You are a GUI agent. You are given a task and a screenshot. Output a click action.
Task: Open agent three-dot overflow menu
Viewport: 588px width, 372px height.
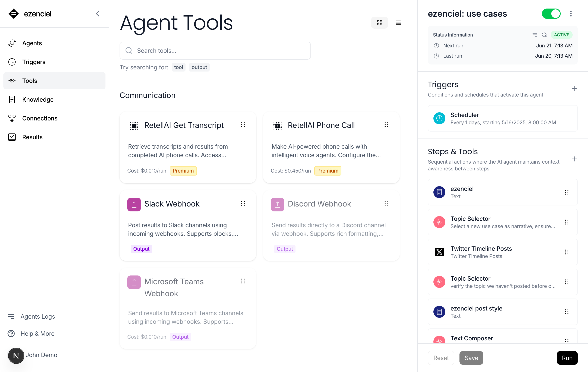(x=571, y=14)
